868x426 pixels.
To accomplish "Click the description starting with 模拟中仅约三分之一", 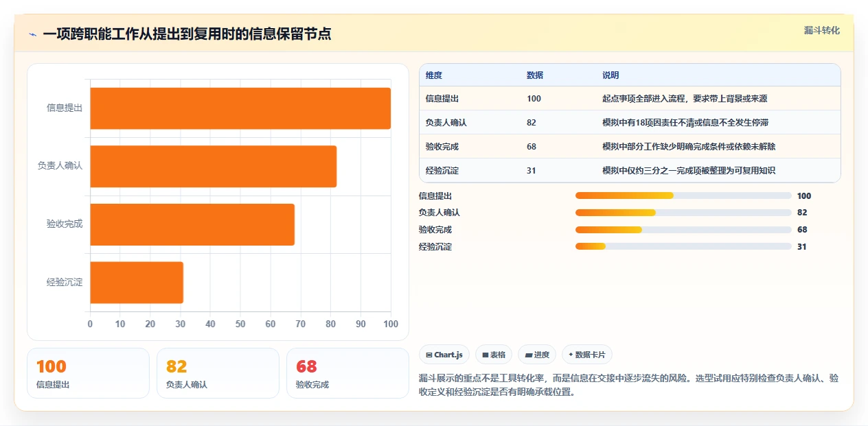I will [689, 171].
